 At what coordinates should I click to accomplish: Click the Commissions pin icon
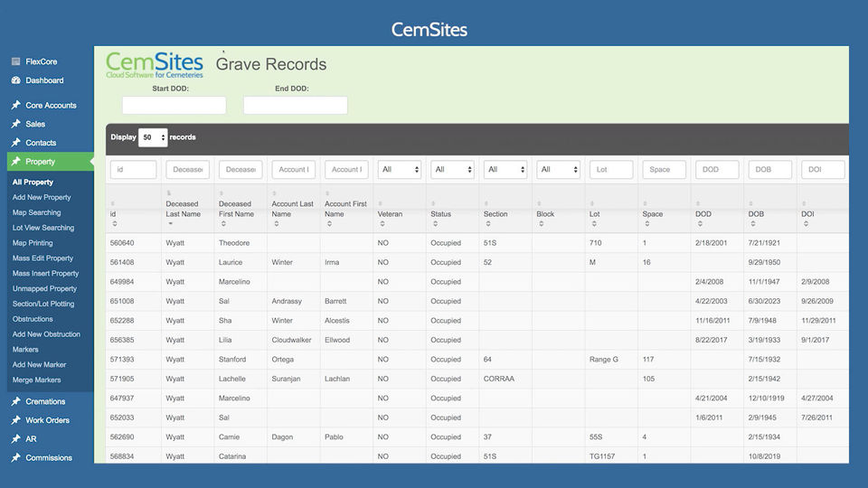click(x=15, y=458)
